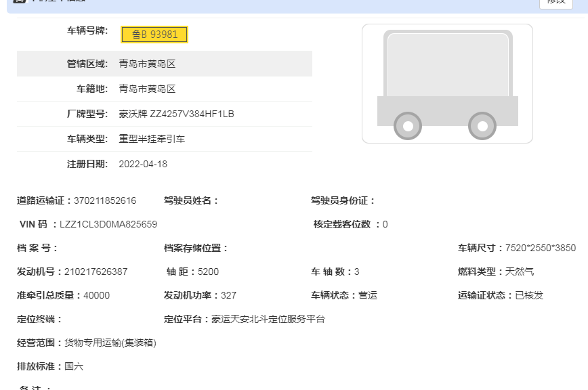Viewport: 588px width, 390px height.
Task: Click road transport permit number 370211852616
Action: coord(105,200)
